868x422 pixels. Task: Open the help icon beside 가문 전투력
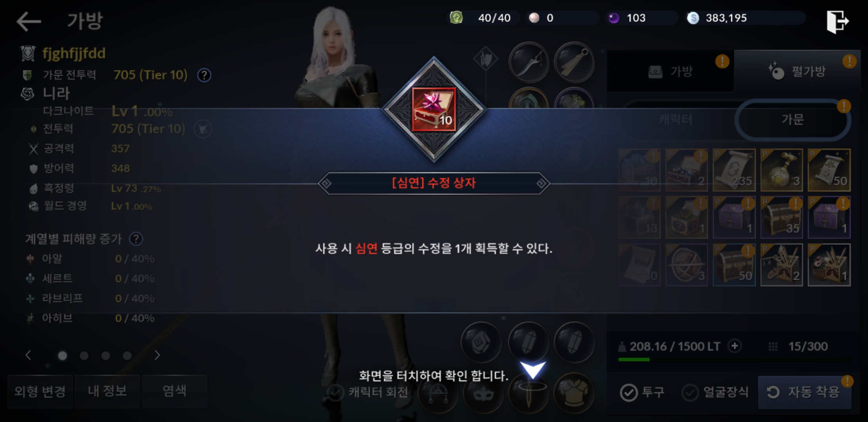point(204,75)
